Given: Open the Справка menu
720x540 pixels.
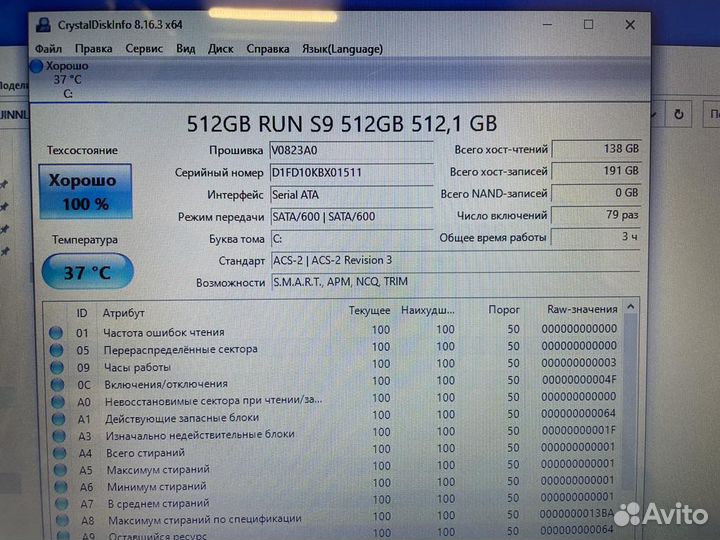Looking at the screenshot, I should 268,49.
